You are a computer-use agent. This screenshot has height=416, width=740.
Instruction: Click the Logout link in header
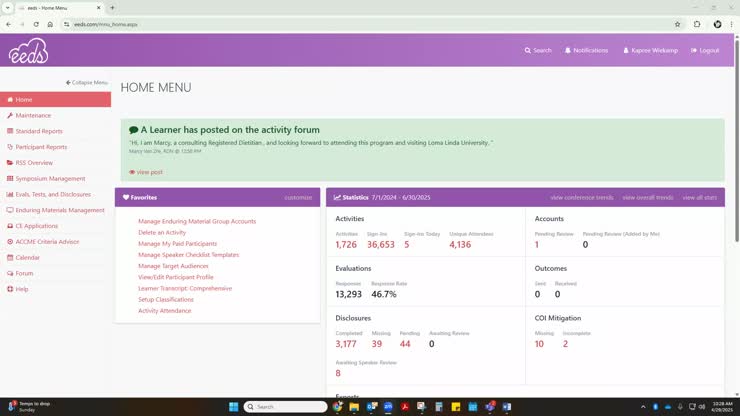click(705, 50)
